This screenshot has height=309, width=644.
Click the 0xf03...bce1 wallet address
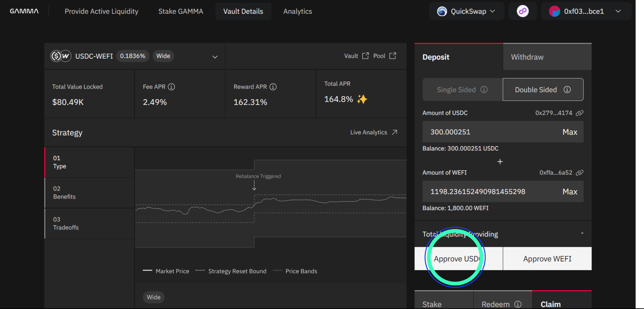584,11
